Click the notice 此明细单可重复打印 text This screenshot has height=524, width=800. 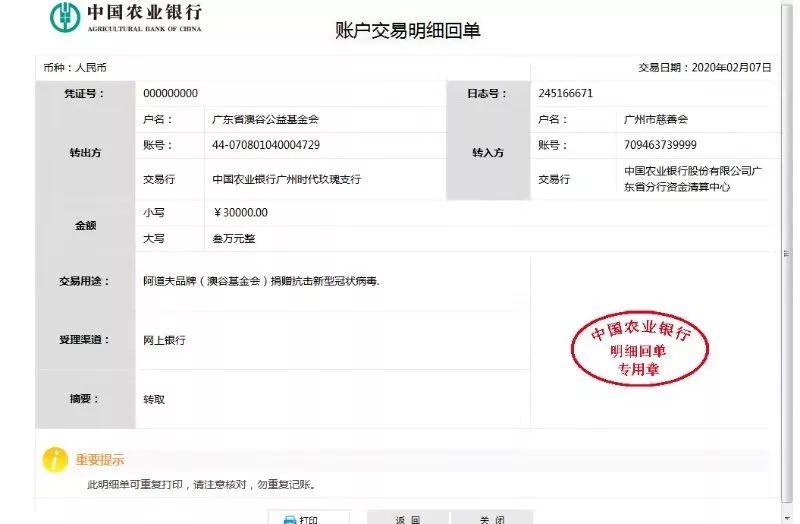click(x=135, y=485)
